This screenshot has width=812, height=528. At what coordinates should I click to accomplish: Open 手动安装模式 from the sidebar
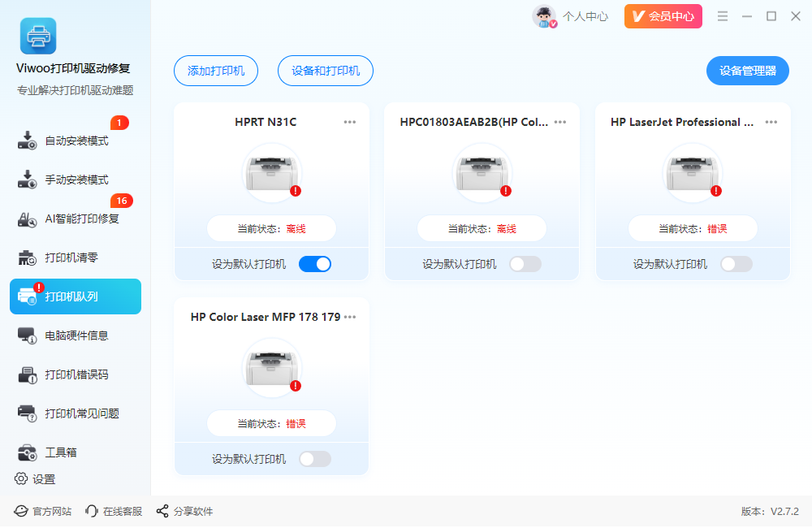pyautogui.click(x=75, y=180)
